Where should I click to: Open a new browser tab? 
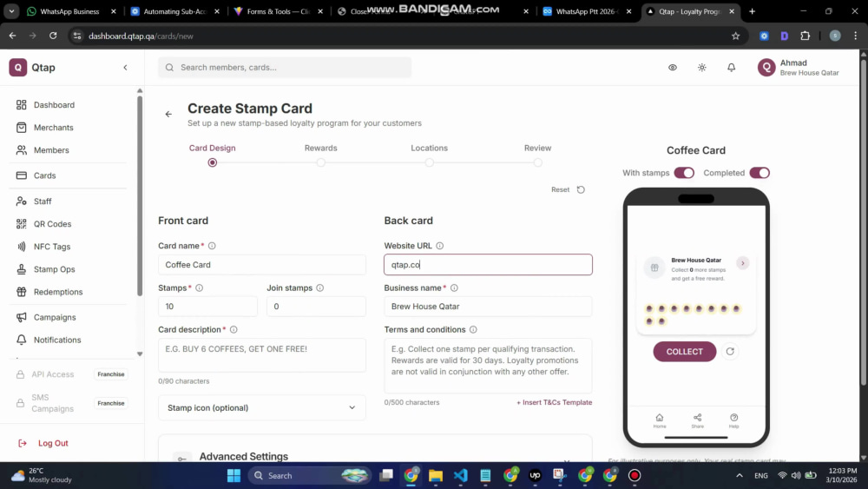pyautogui.click(x=752, y=11)
